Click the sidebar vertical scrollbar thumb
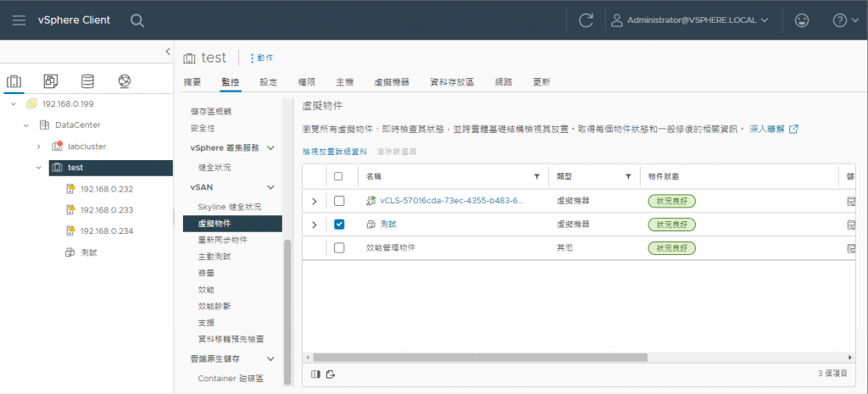 (287, 312)
